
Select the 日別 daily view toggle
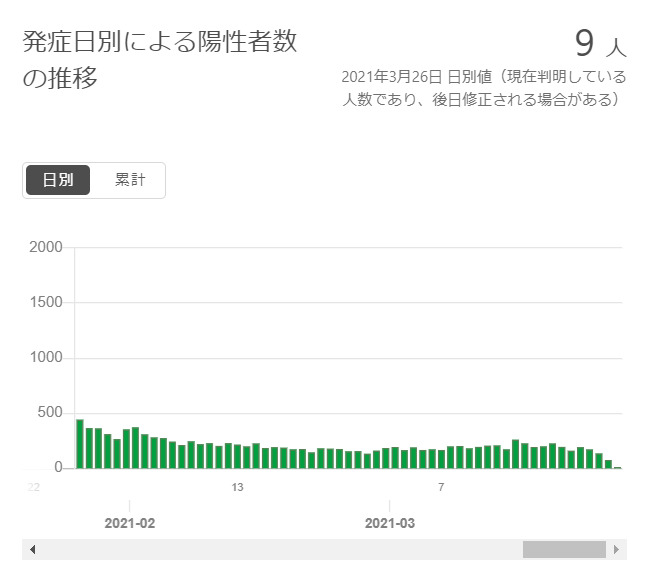pyautogui.click(x=58, y=180)
